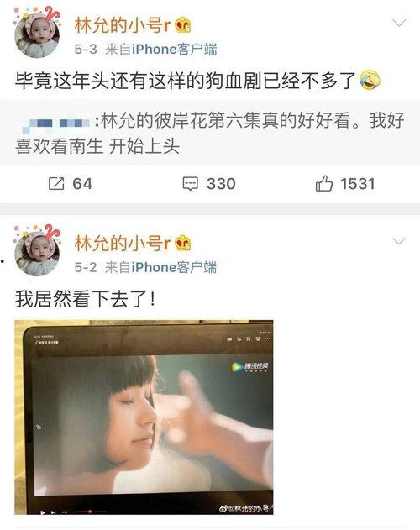The image size is (420, 530).
Task: Click the crown badge beside the first username
Action: (x=182, y=25)
